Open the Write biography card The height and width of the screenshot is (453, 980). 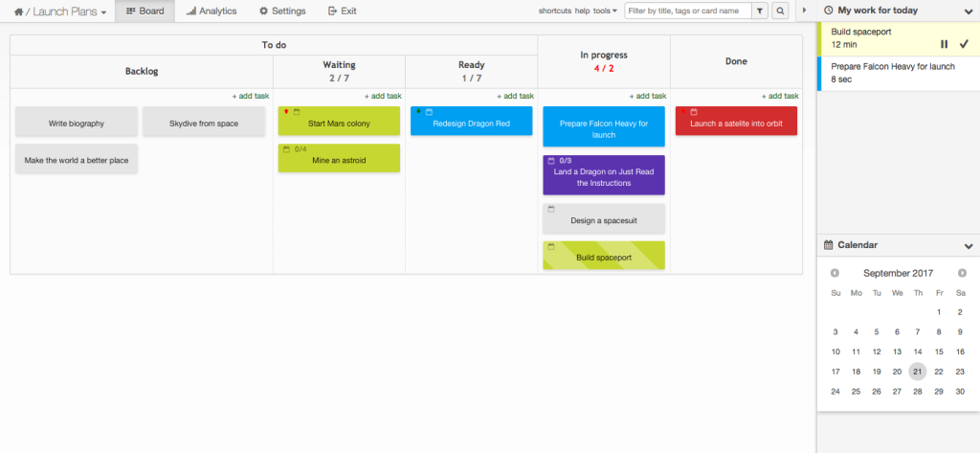77,122
